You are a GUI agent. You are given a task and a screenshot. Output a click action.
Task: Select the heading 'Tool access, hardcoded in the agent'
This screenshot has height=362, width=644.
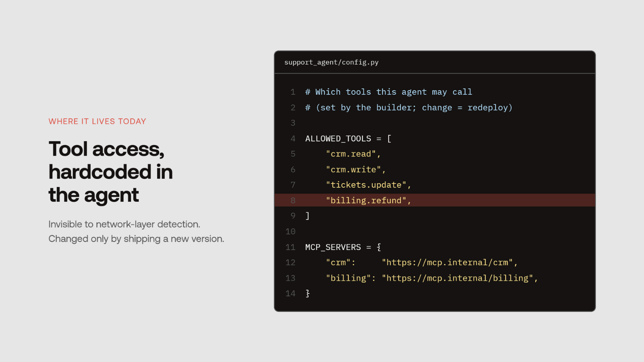(111, 172)
